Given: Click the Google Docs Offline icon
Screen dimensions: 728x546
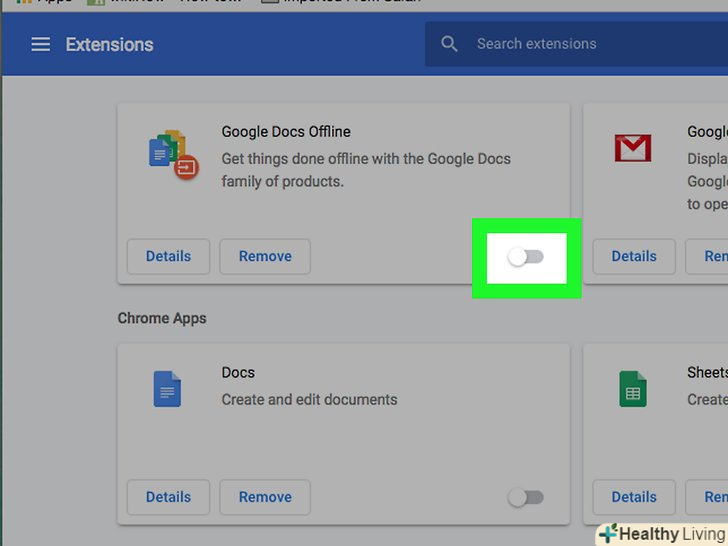Looking at the screenshot, I should coord(174,155).
